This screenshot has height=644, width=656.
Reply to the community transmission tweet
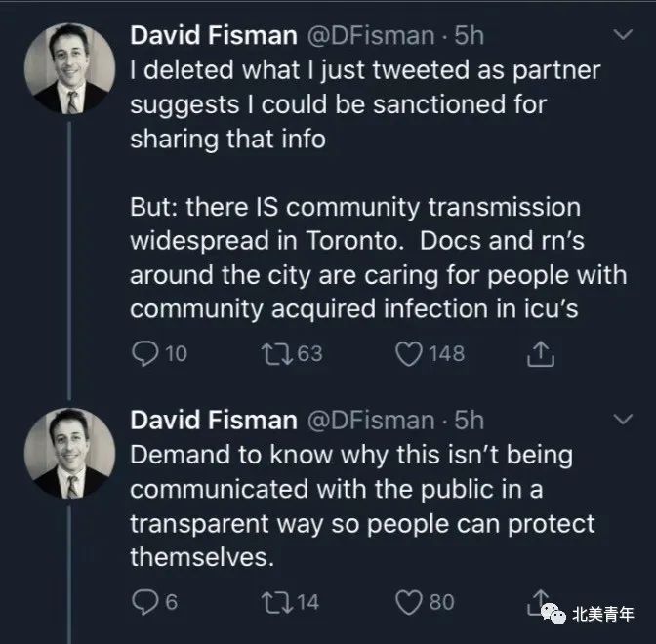pos(144,354)
